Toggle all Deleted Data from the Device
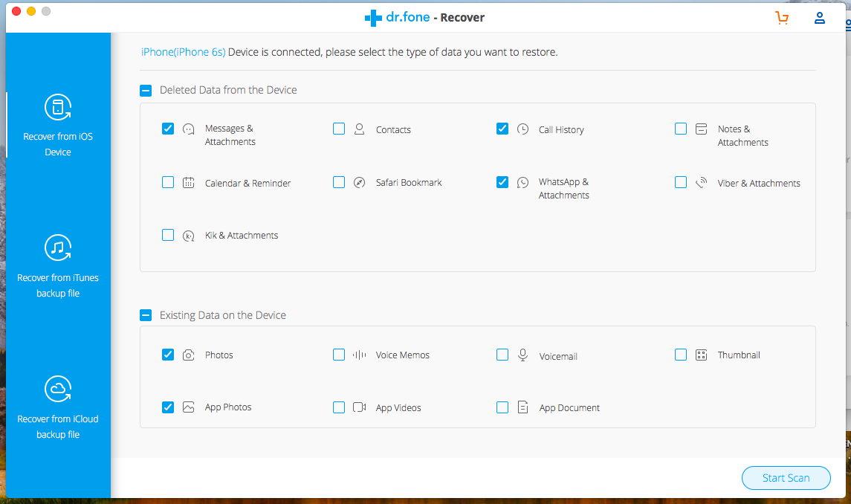The width and height of the screenshot is (851, 504). coord(146,90)
